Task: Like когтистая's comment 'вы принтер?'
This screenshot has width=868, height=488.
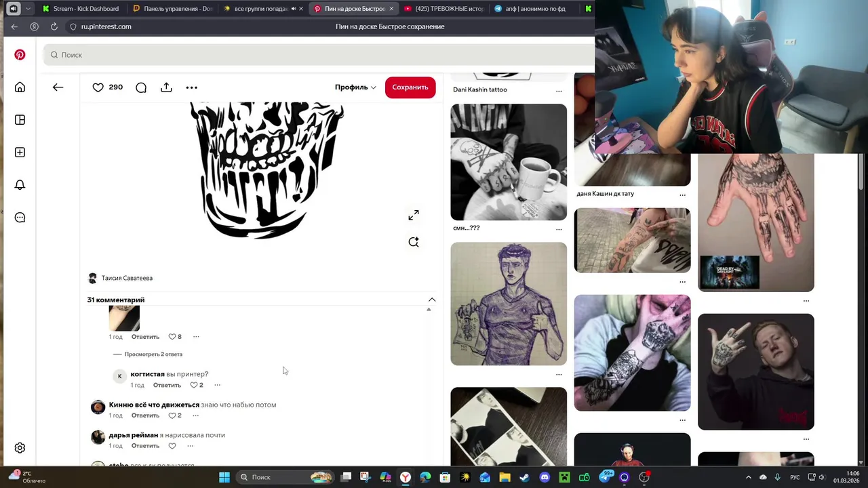Action: (x=194, y=385)
